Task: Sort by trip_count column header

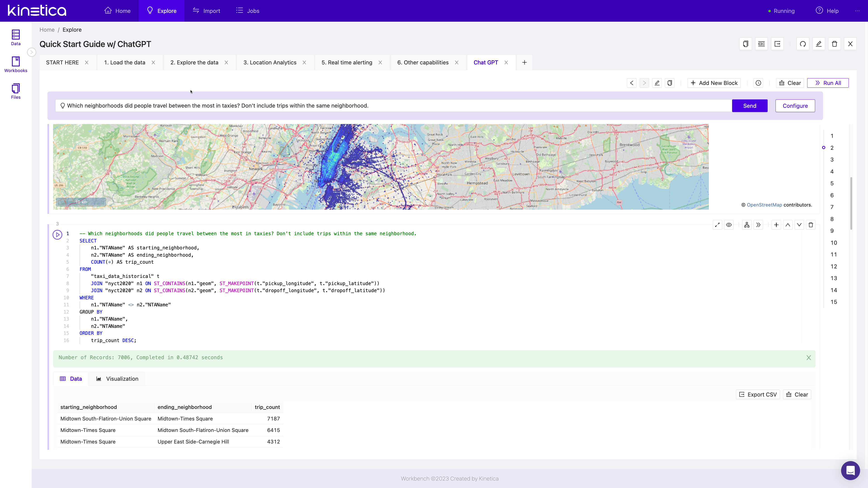Action: 267,407
